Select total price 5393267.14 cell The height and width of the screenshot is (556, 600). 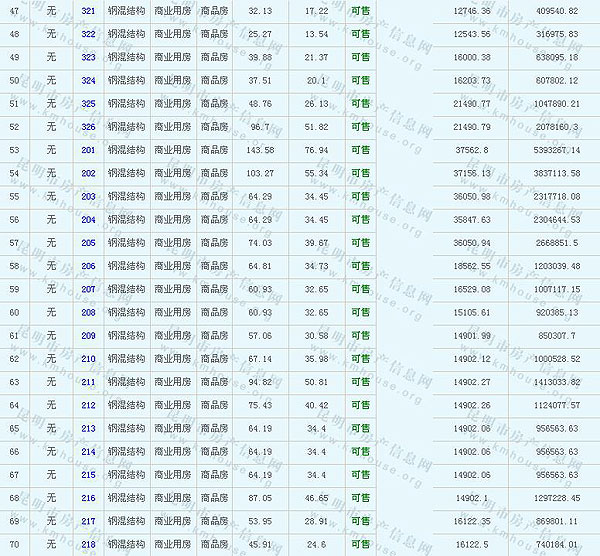pyautogui.click(x=551, y=150)
